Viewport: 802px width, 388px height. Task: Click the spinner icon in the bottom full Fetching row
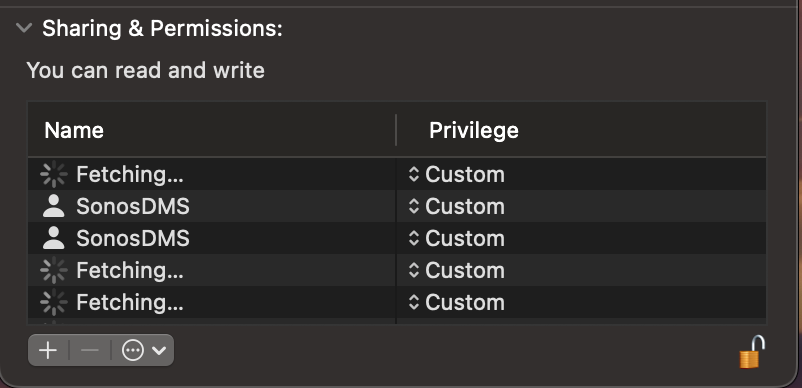click(x=54, y=302)
